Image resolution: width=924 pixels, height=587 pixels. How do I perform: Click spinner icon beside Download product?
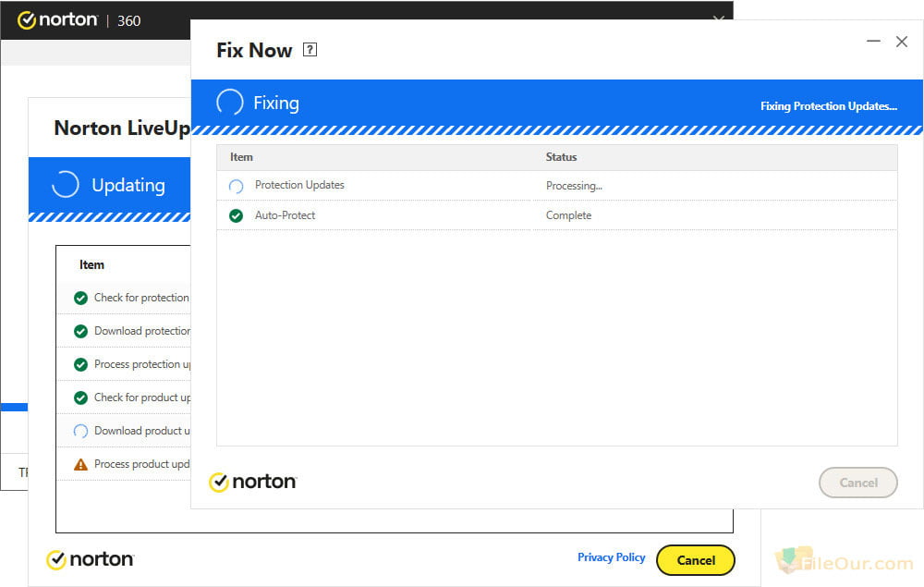point(80,432)
